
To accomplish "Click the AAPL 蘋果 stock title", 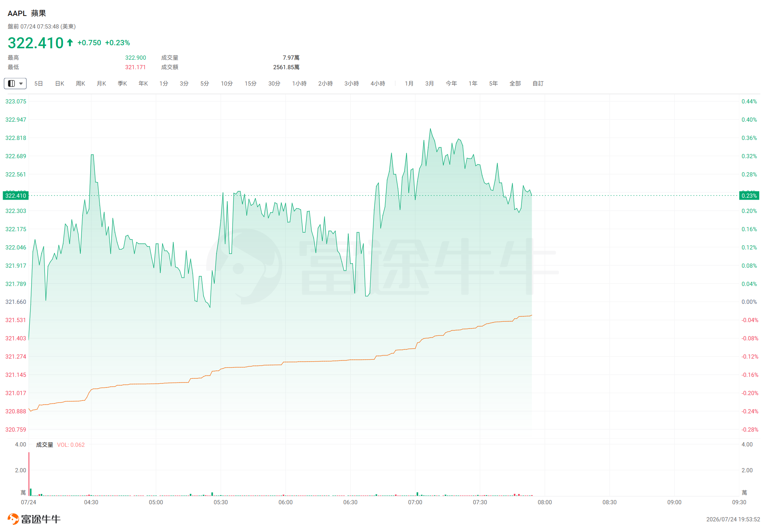I will [27, 13].
